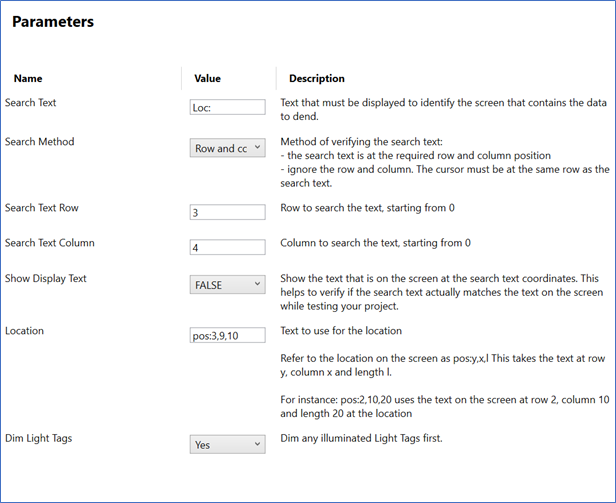Open the Dim Light Tags Yes dropdown
Image resolution: width=616 pixels, height=503 pixels.
(227, 444)
